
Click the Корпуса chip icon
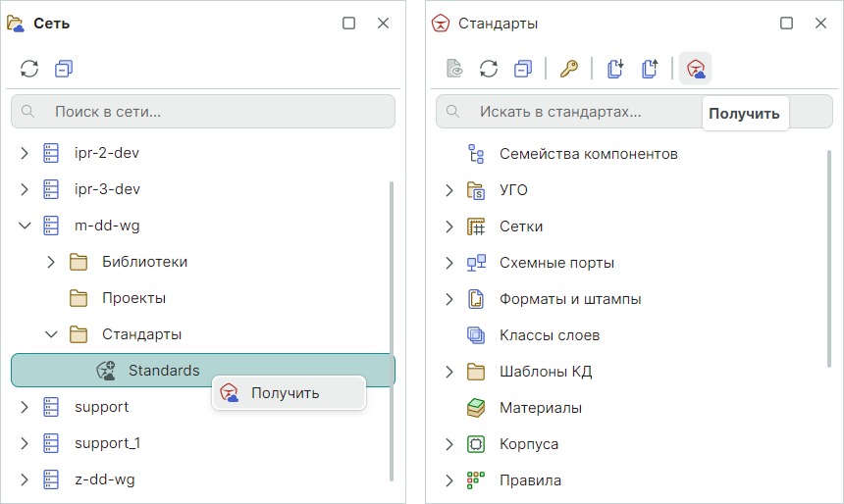(476, 444)
